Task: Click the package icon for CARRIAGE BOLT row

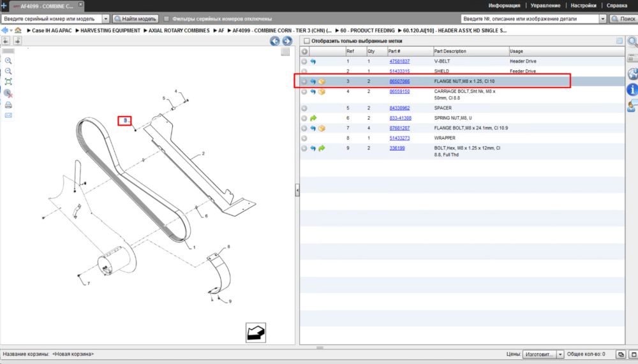Action: point(322,92)
